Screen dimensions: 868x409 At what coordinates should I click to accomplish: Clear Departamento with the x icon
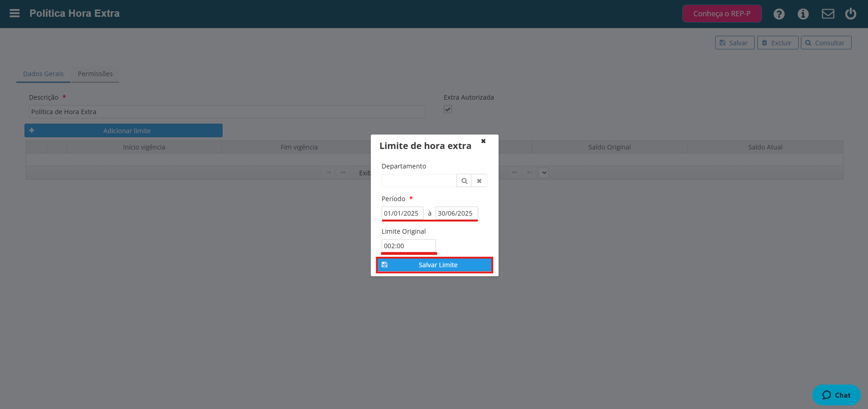pos(479,181)
